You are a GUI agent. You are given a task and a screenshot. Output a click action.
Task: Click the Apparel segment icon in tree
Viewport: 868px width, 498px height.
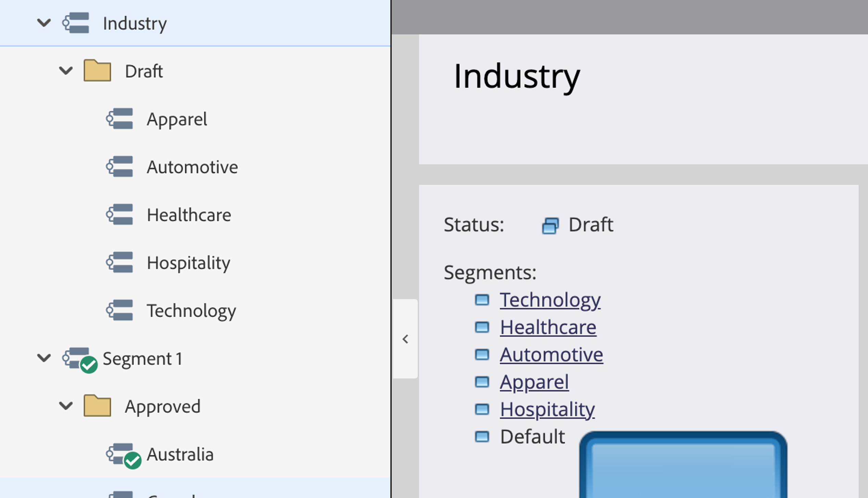[119, 119]
